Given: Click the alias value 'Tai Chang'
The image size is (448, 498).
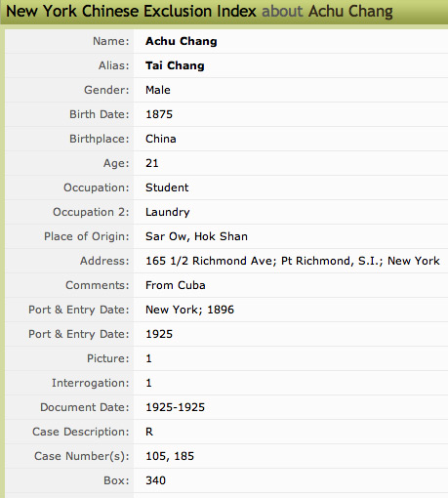Looking at the screenshot, I should tap(175, 65).
